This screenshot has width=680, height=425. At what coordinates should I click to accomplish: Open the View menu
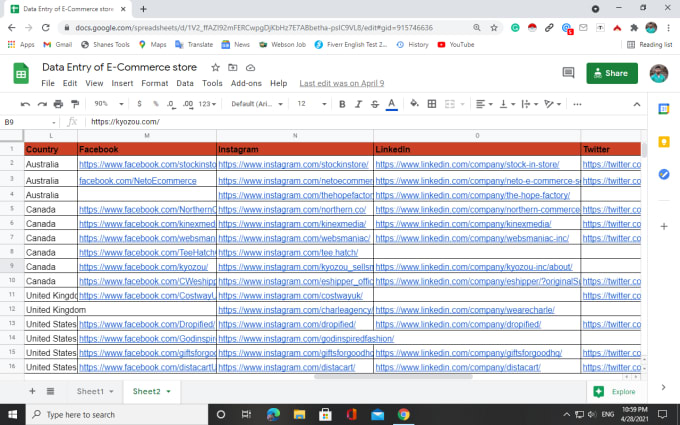click(x=94, y=83)
